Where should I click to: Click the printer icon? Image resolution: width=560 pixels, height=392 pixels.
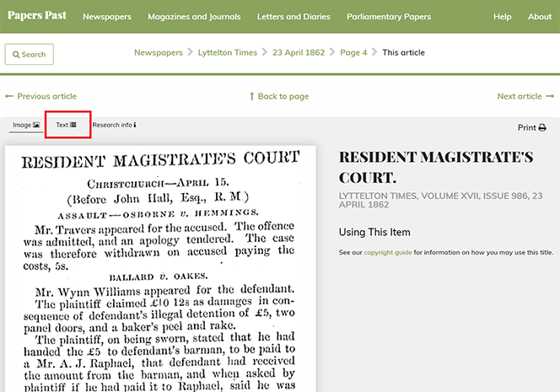pos(542,127)
